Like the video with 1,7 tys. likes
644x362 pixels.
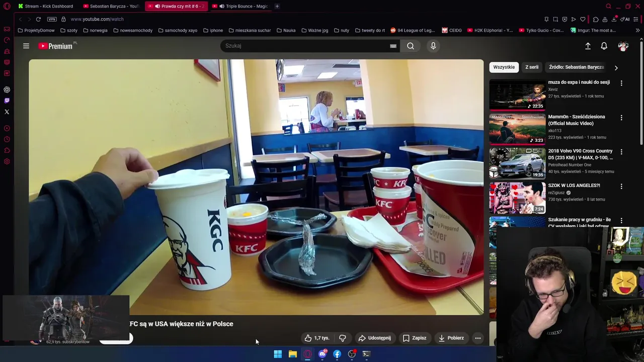click(317, 338)
